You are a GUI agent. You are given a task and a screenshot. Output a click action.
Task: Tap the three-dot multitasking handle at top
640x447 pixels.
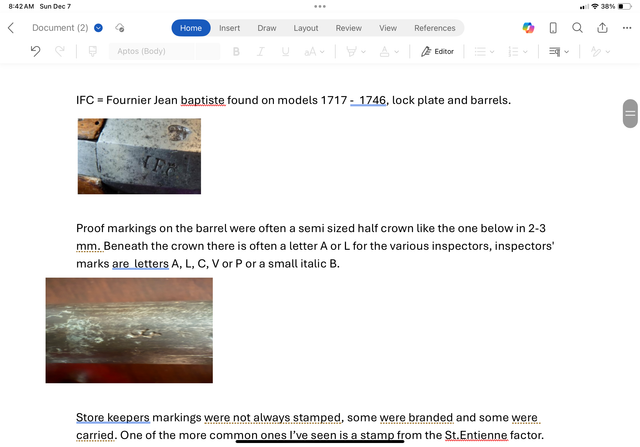[320, 6]
